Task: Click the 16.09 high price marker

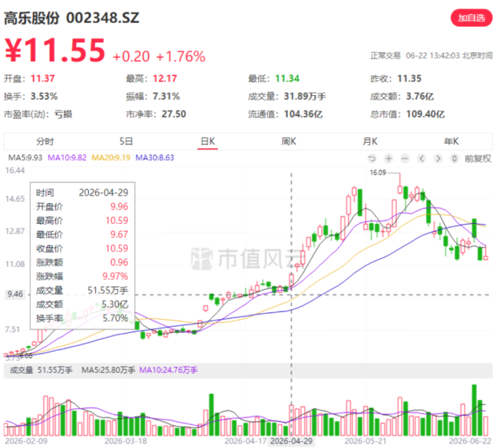Action: tap(378, 173)
